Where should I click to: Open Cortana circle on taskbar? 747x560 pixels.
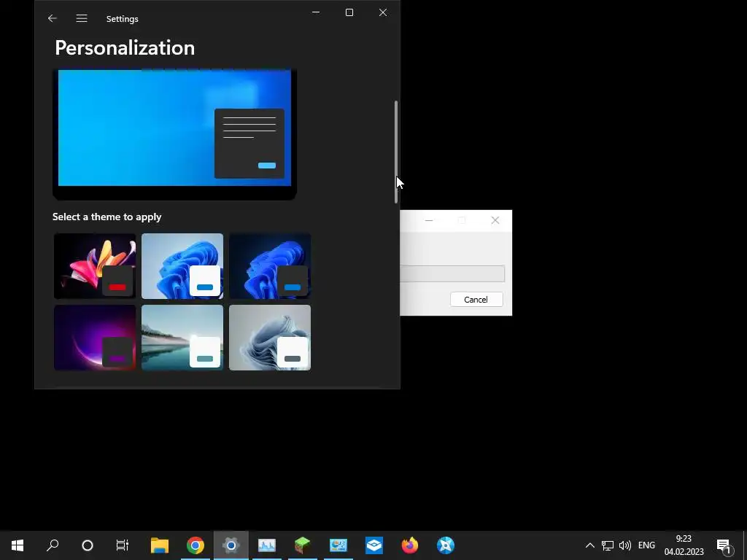click(x=88, y=545)
